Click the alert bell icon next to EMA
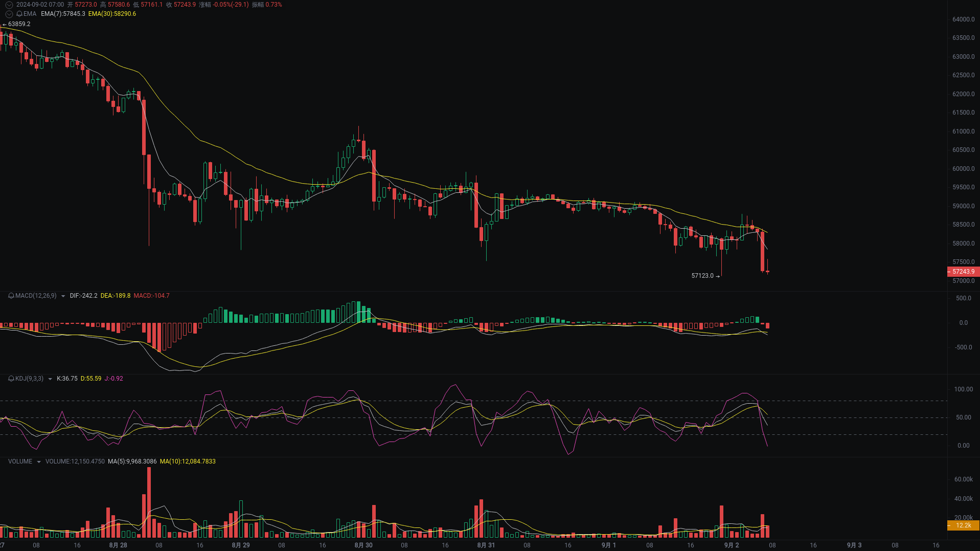This screenshot has height=551, width=980. [19, 14]
